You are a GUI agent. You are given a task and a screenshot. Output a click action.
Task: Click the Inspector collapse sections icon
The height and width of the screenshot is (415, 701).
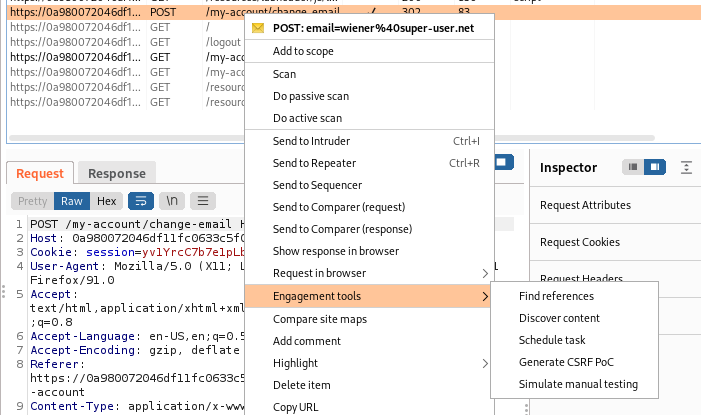(x=686, y=167)
